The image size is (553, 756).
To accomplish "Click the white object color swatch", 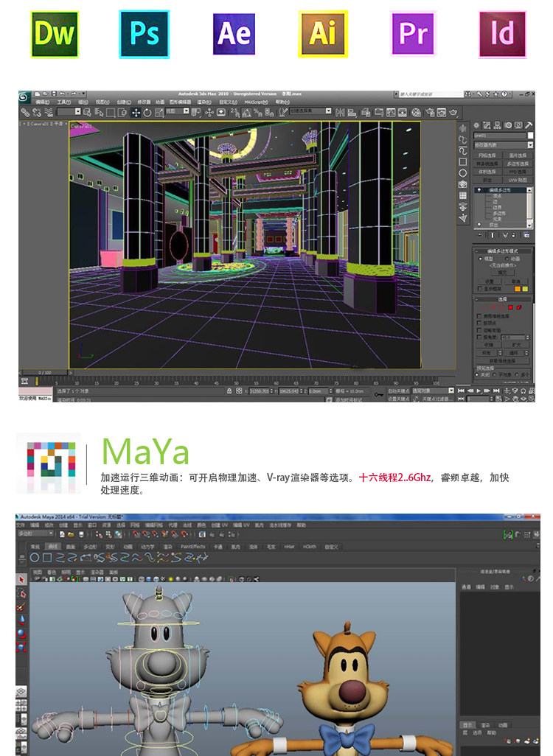I will tap(530, 136).
